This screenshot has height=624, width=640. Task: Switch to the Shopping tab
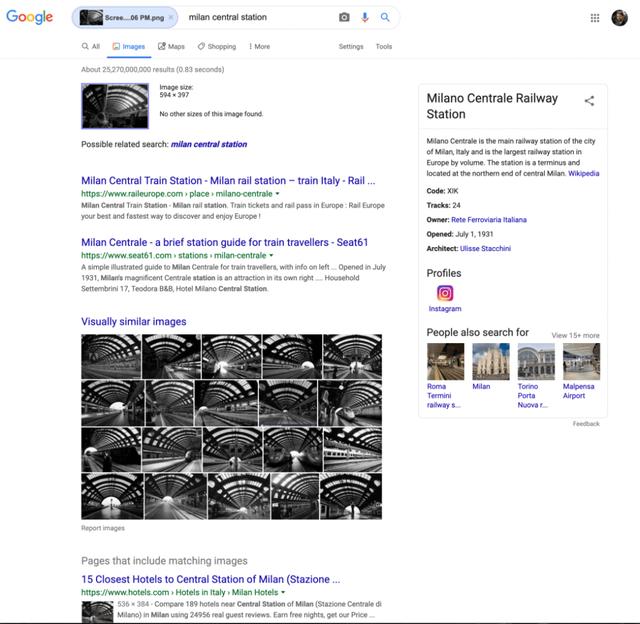click(x=217, y=46)
